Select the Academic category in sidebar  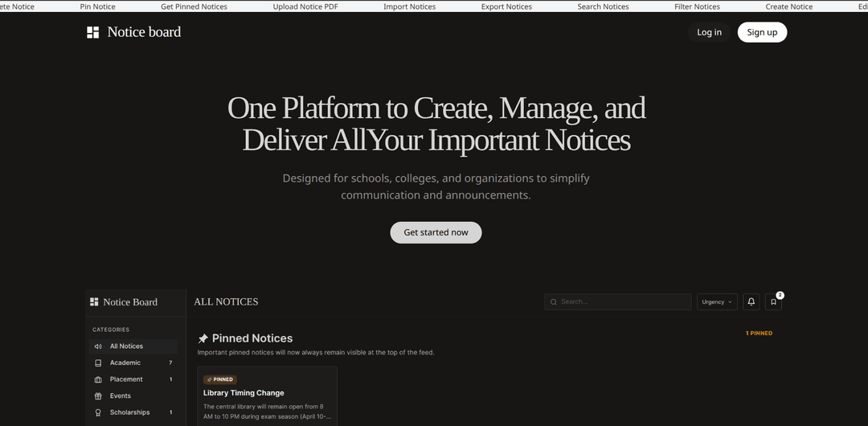click(x=125, y=363)
